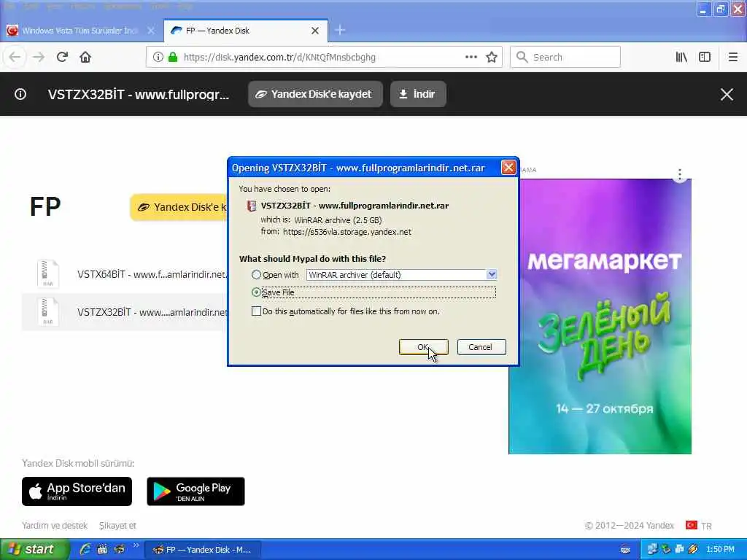Click the VSTZX32BİT RAR file icon

coord(47,312)
